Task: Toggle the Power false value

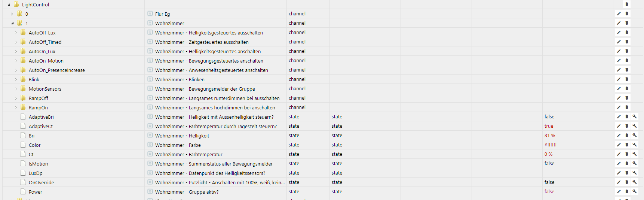Action: point(549,192)
